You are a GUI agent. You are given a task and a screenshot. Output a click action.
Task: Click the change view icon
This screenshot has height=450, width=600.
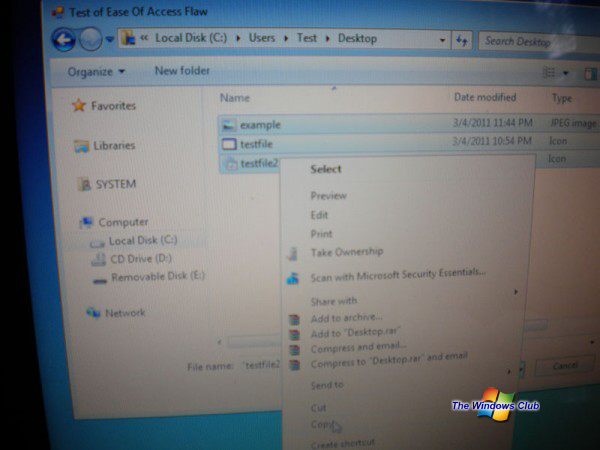point(549,72)
